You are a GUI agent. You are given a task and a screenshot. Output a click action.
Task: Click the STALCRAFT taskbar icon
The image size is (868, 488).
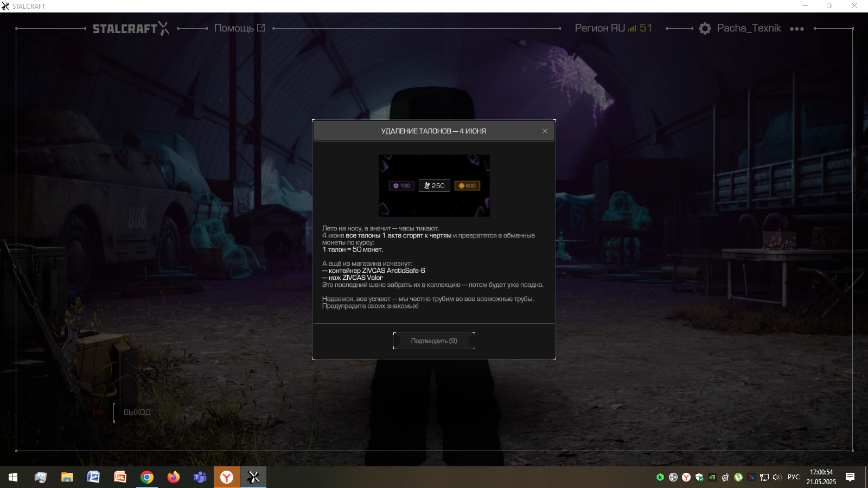pos(253,477)
